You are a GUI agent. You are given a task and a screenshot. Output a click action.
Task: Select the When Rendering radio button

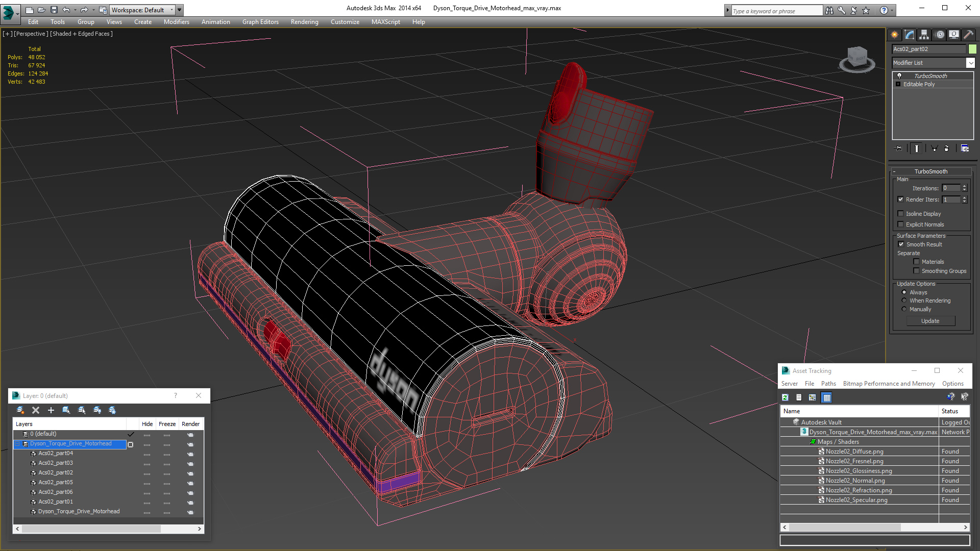pyautogui.click(x=904, y=300)
